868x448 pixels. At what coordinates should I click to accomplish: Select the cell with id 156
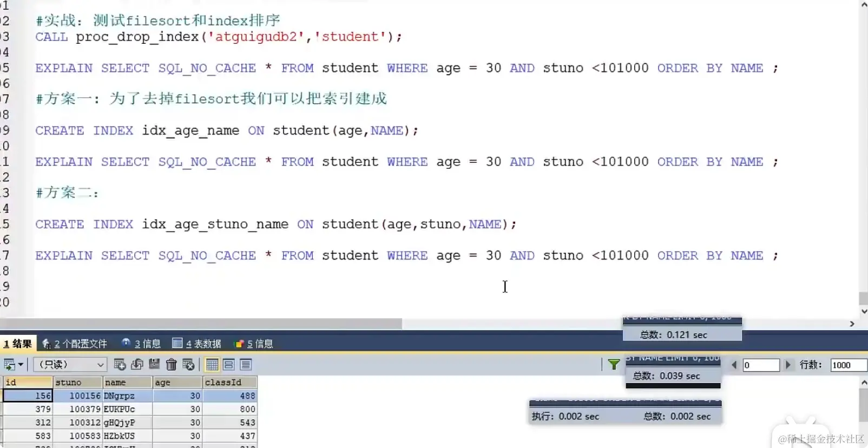point(28,396)
